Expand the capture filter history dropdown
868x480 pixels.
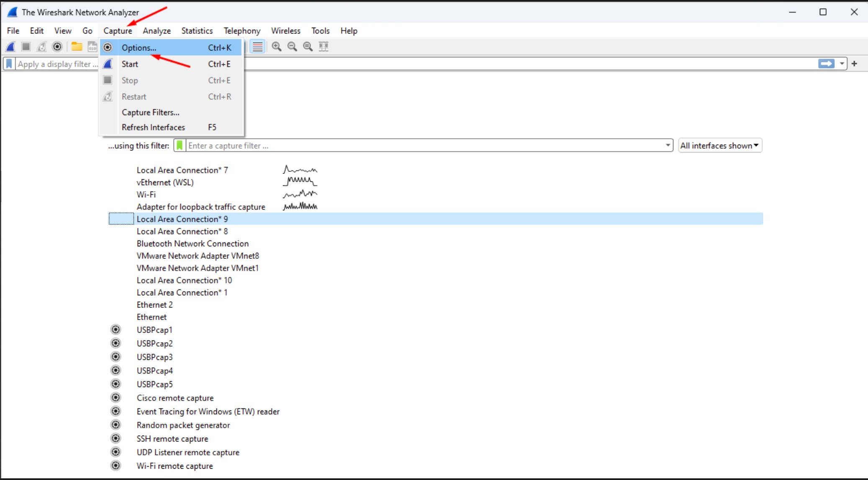click(668, 145)
